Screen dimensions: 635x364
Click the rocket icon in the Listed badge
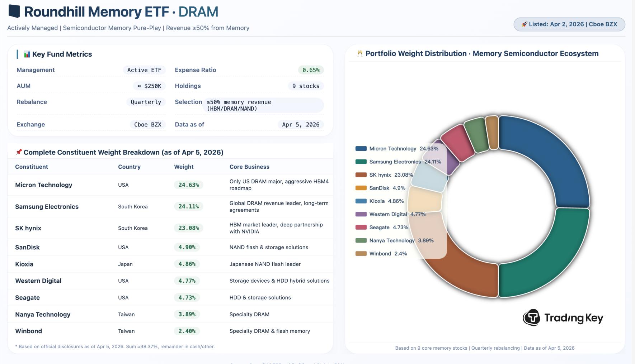(x=524, y=24)
